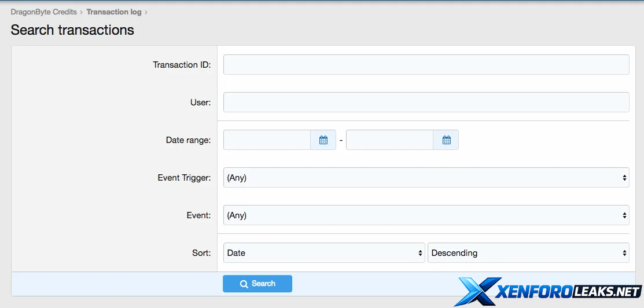Open the Event dropdown menu
The width and height of the screenshot is (644, 308).
(426, 215)
